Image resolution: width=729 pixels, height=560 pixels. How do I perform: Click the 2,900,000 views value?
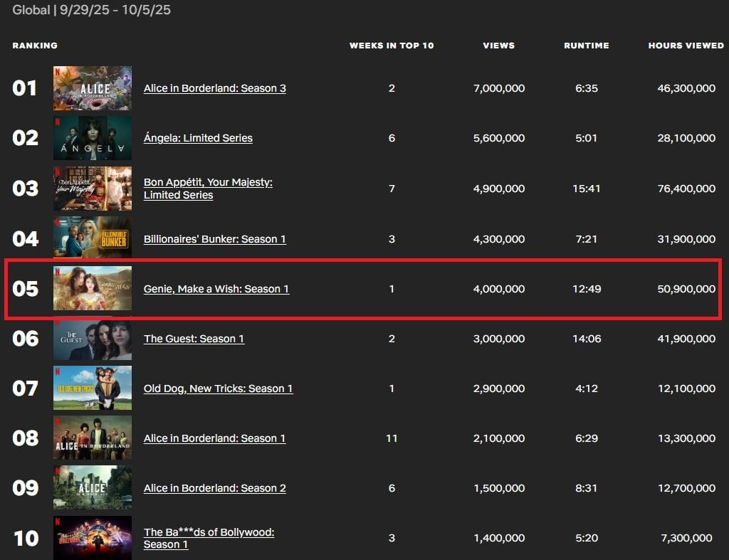coord(499,389)
